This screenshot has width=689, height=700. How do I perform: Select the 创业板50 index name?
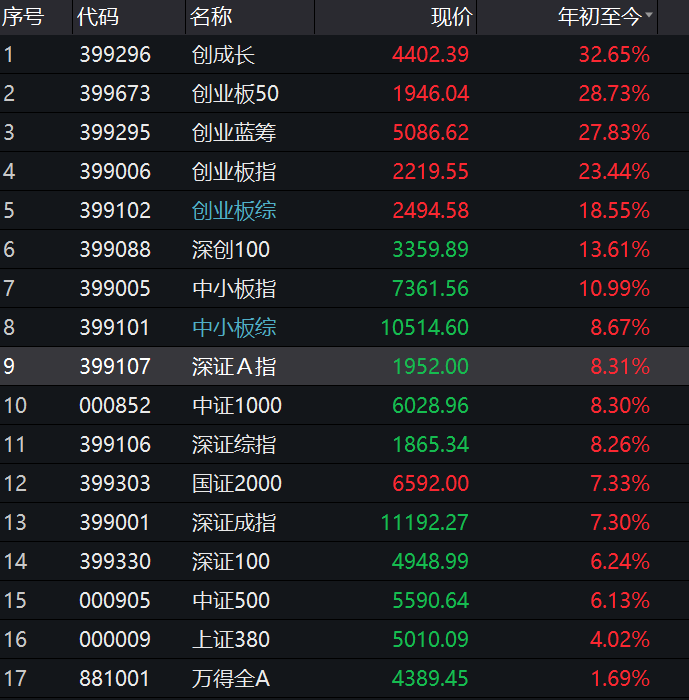pos(235,94)
